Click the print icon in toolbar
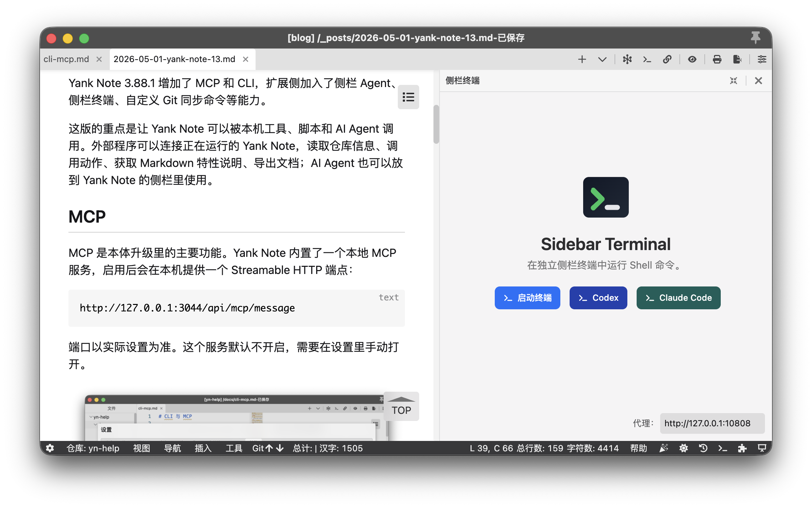 (717, 59)
